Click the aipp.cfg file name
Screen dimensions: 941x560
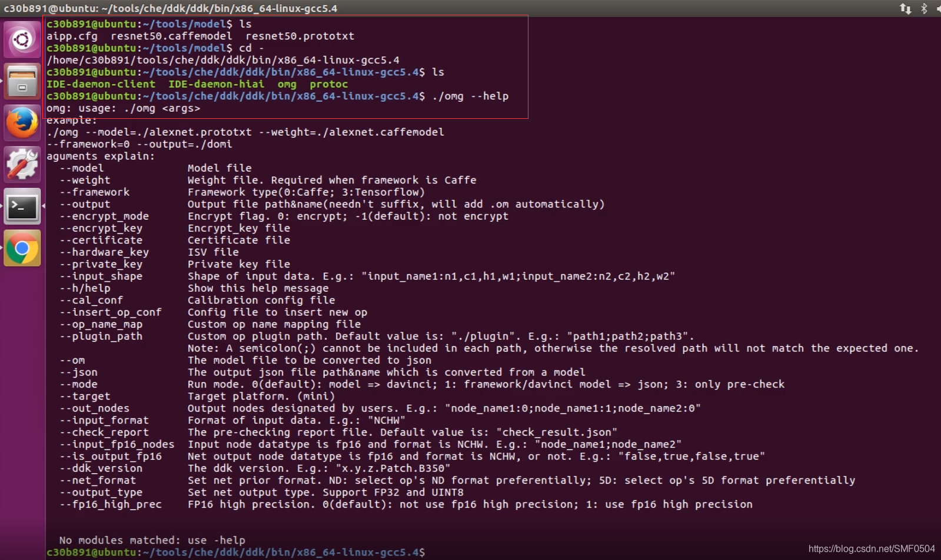click(x=72, y=36)
